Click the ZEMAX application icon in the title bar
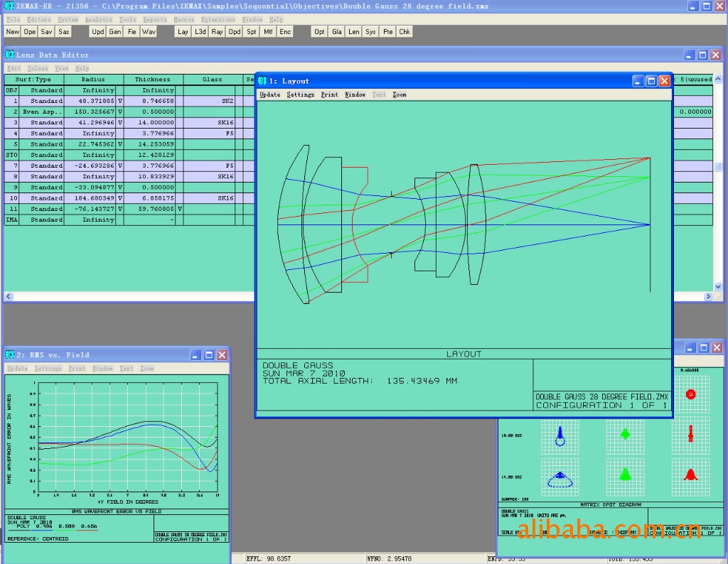Screen dimensions: 728x564 coord(9,6)
